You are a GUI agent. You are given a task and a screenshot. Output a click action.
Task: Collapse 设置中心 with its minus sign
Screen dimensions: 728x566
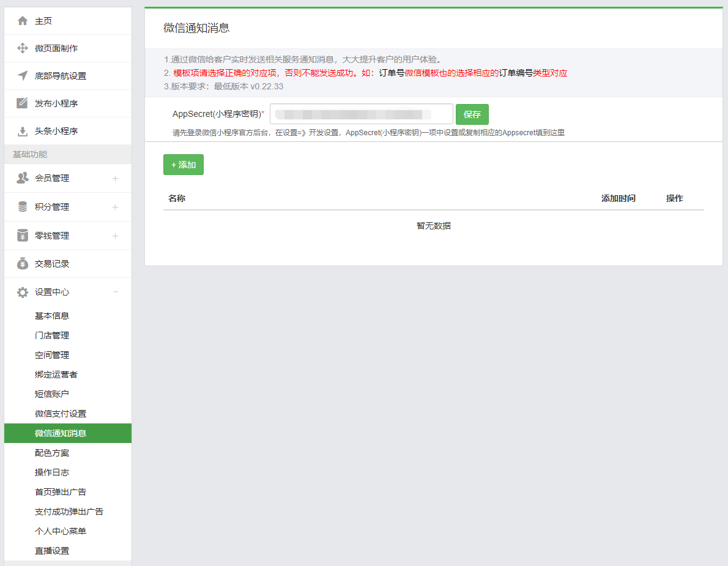(116, 292)
